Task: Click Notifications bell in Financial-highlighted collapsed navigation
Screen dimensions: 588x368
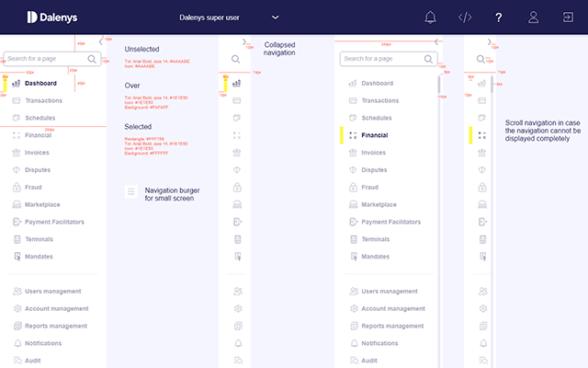Action: click(x=483, y=343)
